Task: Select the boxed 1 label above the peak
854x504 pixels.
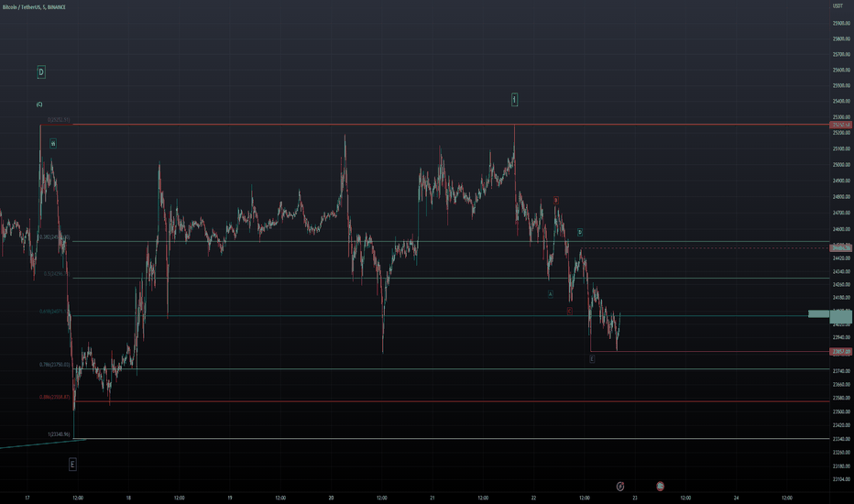Action: click(x=514, y=100)
